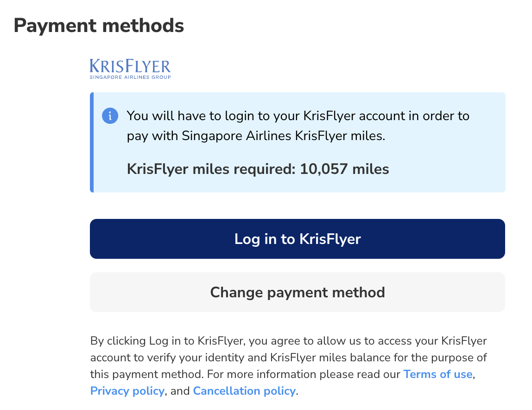Click the 'You will have to login' notice line
This screenshot has width=532, height=410.
[x=298, y=115]
